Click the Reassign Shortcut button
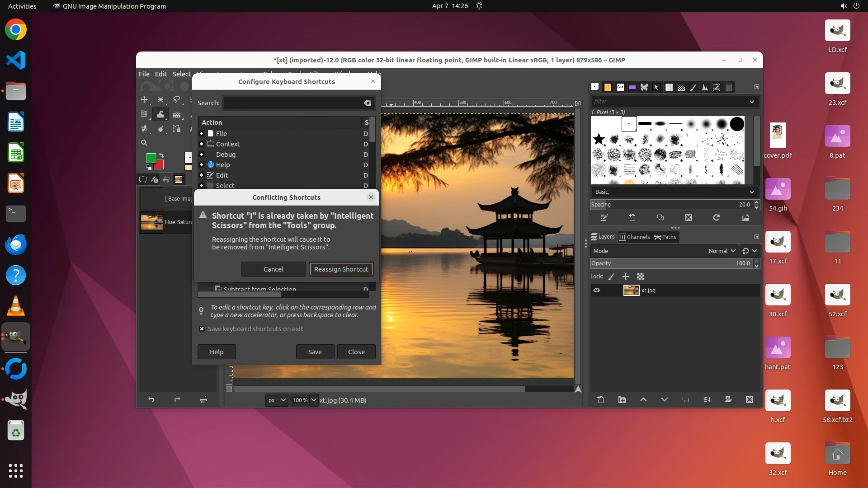Viewport: 868px width, 488px height. tap(341, 269)
